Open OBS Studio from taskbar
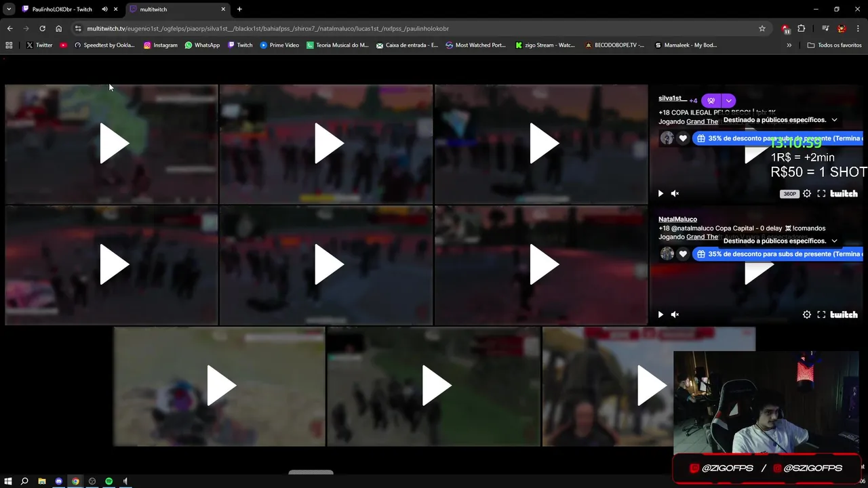The image size is (868, 488). [92, 481]
